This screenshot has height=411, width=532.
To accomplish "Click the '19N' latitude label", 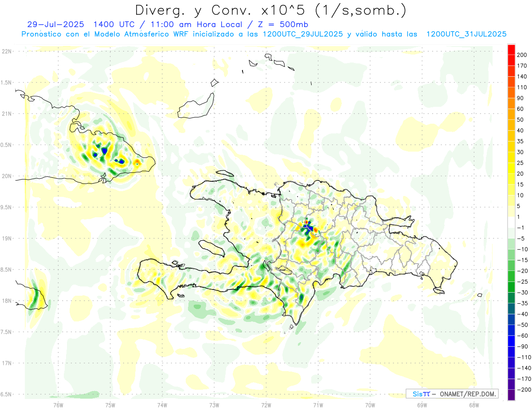I will click(6, 239).
